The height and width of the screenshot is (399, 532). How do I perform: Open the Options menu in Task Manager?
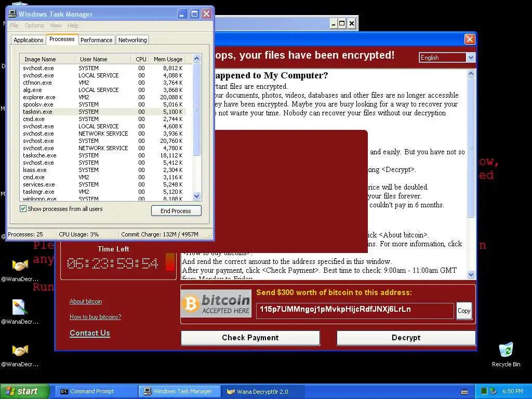(34, 25)
